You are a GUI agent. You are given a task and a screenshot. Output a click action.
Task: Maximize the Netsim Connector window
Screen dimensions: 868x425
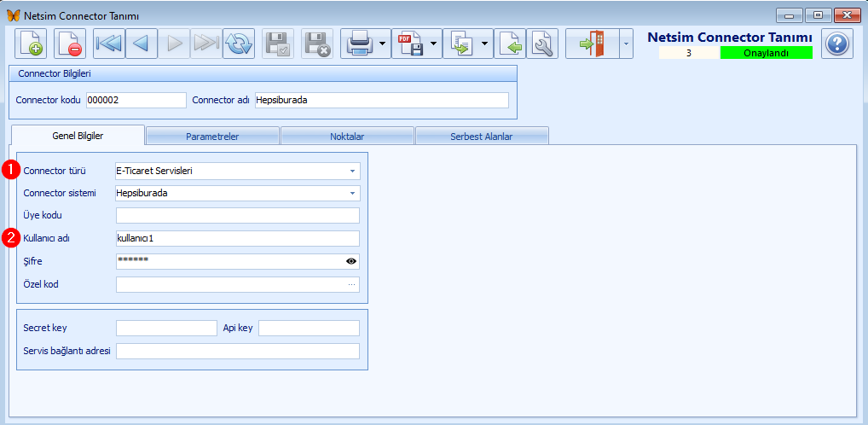pos(818,15)
